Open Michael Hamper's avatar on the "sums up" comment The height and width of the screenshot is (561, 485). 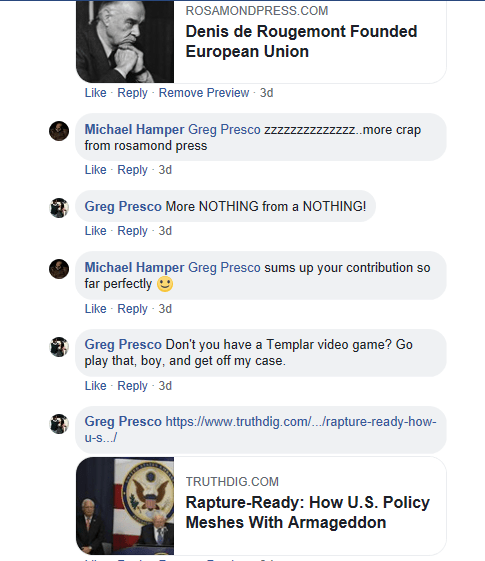tap(59, 269)
